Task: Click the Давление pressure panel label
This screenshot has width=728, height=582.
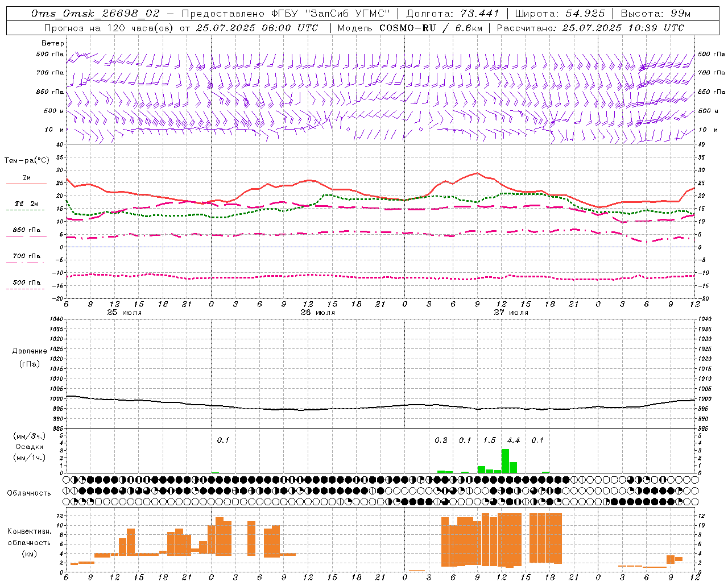Action: (30, 351)
